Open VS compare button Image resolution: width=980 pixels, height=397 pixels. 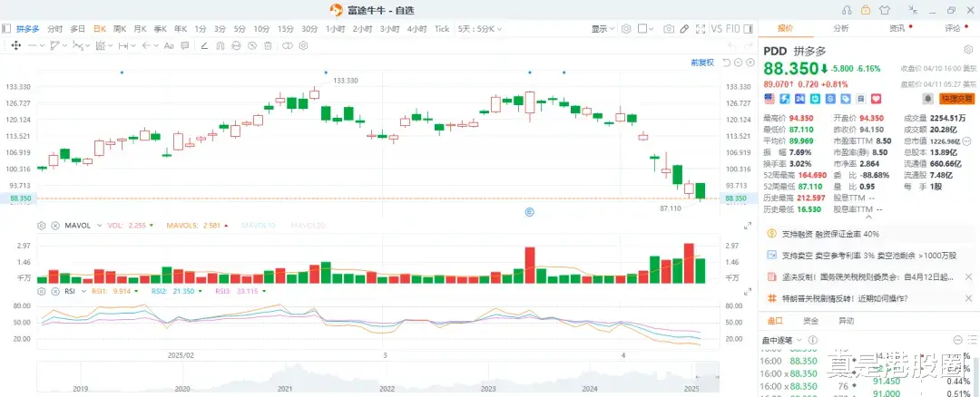[716, 29]
